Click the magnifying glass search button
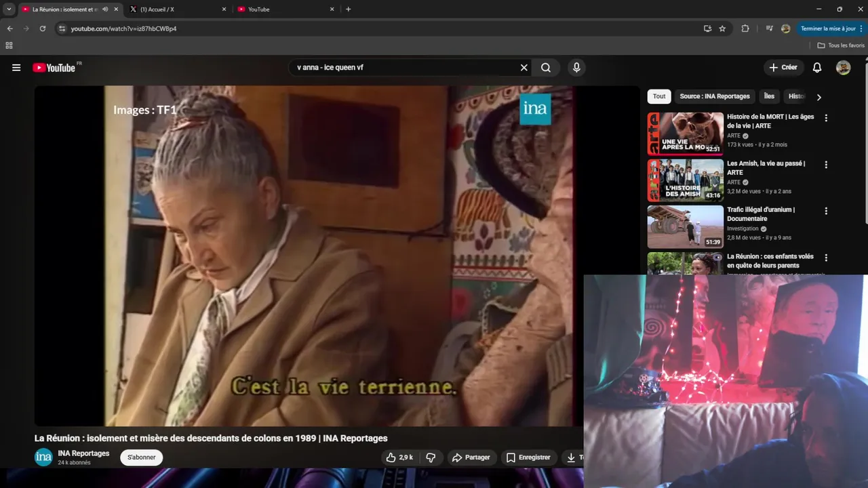The width and height of the screenshot is (868, 488). [546, 68]
